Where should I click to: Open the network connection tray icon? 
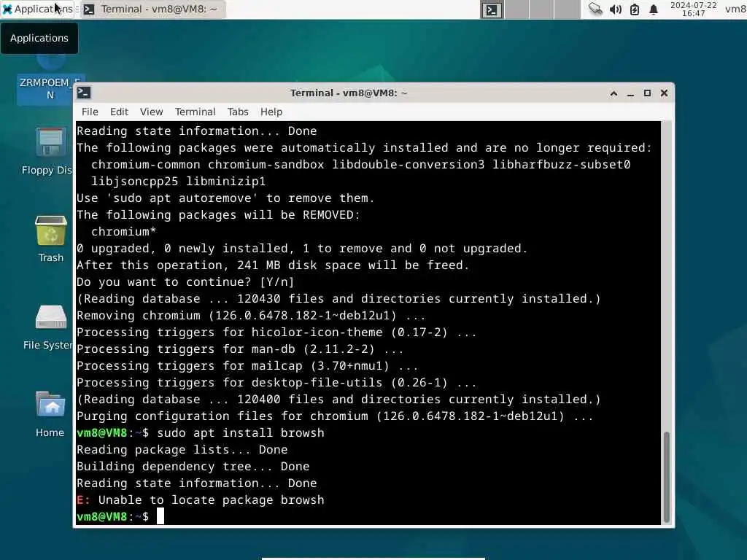click(595, 9)
